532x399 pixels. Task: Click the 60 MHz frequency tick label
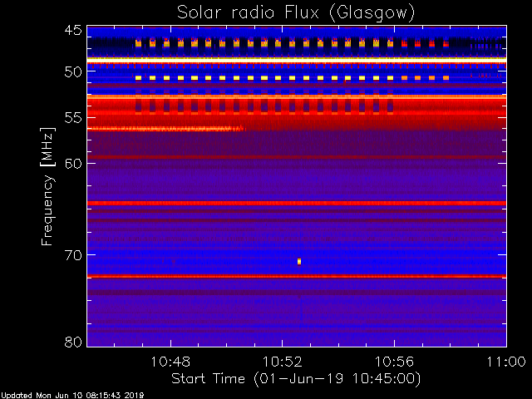pyautogui.click(x=73, y=163)
